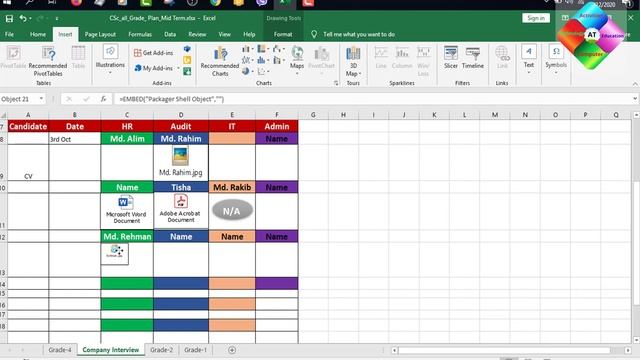Image resolution: width=640 pixels, height=360 pixels.
Task: Select the embedded Md. Rahim.jpg object
Action: [180, 162]
